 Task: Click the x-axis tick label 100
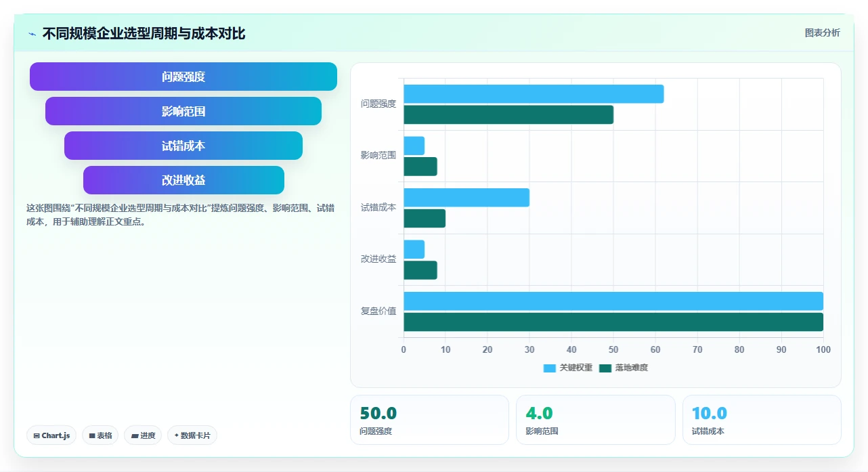[x=823, y=349]
